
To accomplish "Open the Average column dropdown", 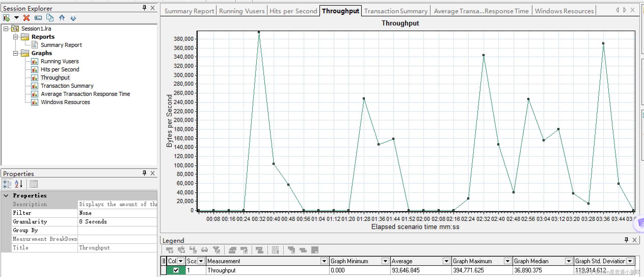I will click(x=446, y=261).
